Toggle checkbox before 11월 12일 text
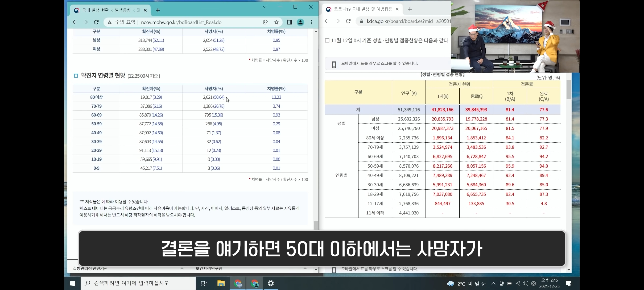644x290 pixels. pos(327,40)
